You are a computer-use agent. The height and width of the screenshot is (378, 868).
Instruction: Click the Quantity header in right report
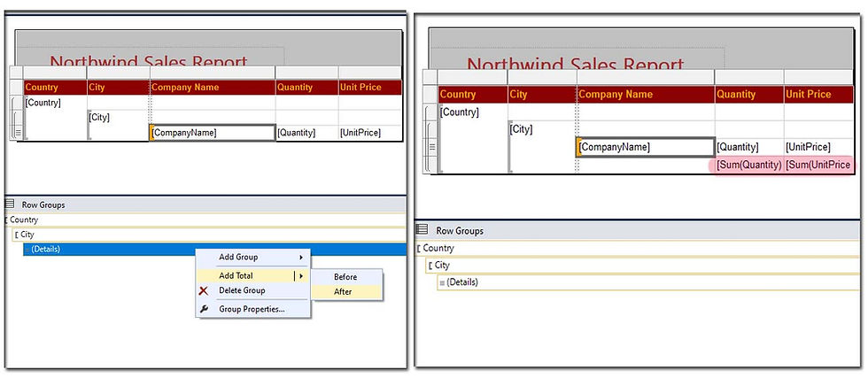(749, 95)
